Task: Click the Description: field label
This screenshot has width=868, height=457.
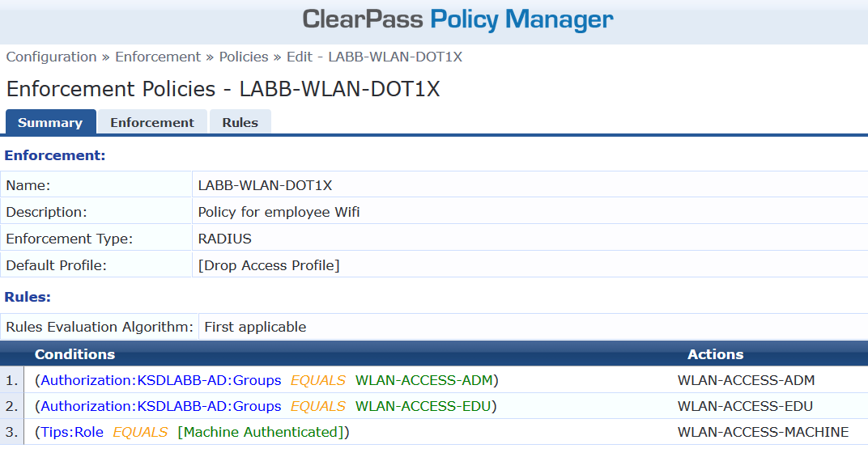Action: (x=46, y=212)
